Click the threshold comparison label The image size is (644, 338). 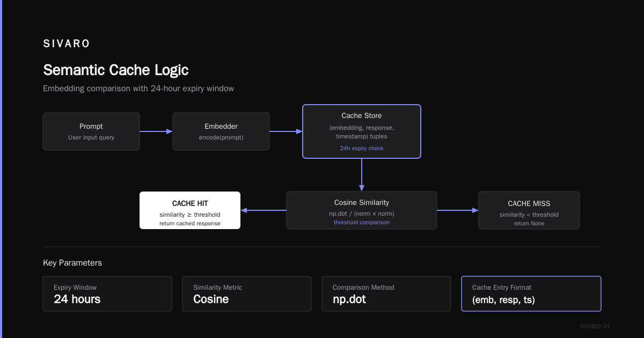coord(362,222)
